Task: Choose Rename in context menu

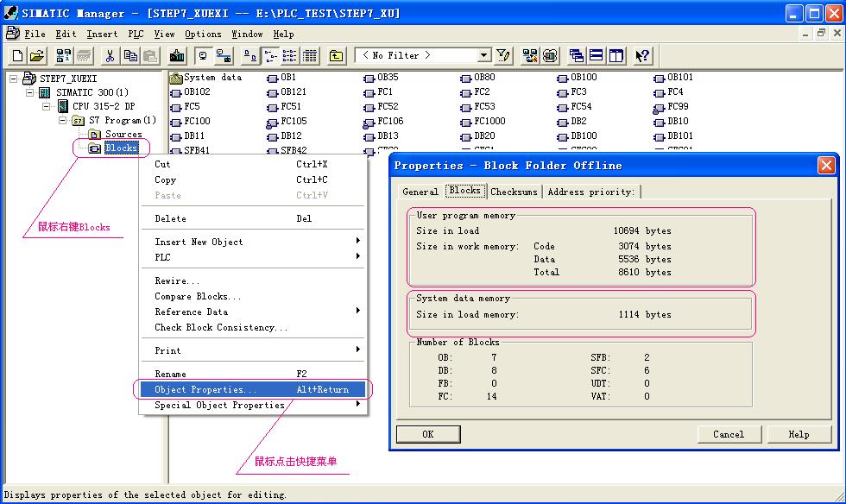Action: (252, 374)
